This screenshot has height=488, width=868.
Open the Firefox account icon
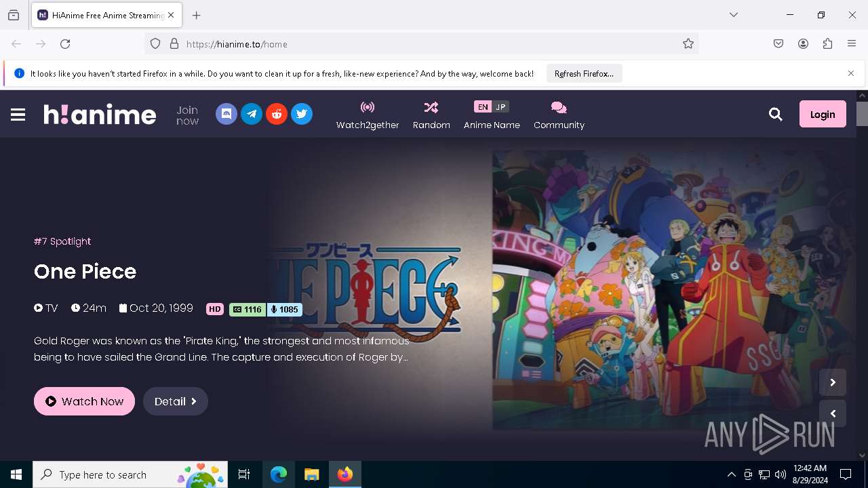click(803, 44)
